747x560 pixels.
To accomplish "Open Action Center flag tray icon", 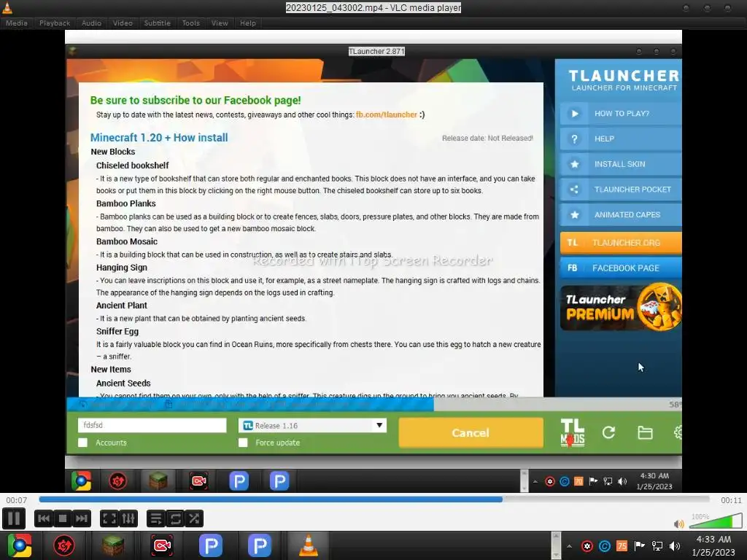I will click(x=639, y=545).
